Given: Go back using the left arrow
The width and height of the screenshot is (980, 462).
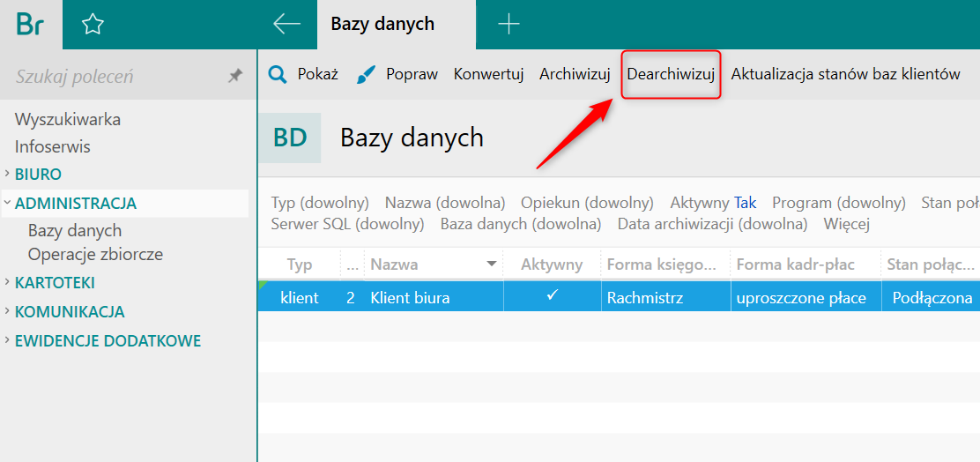Looking at the screenshot, I should [287, 24].
